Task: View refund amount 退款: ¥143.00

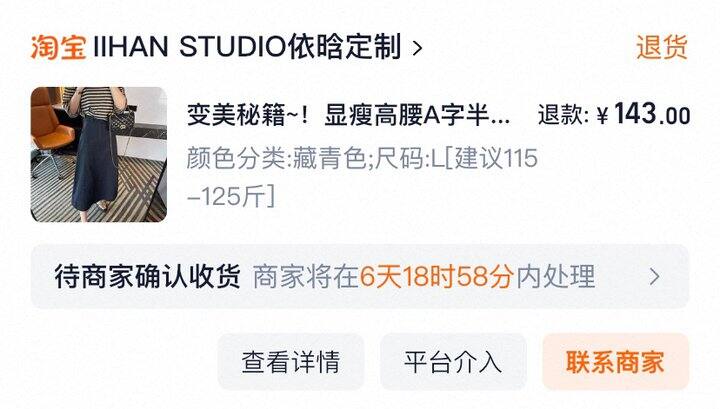Action: click(x=614, y=114)
